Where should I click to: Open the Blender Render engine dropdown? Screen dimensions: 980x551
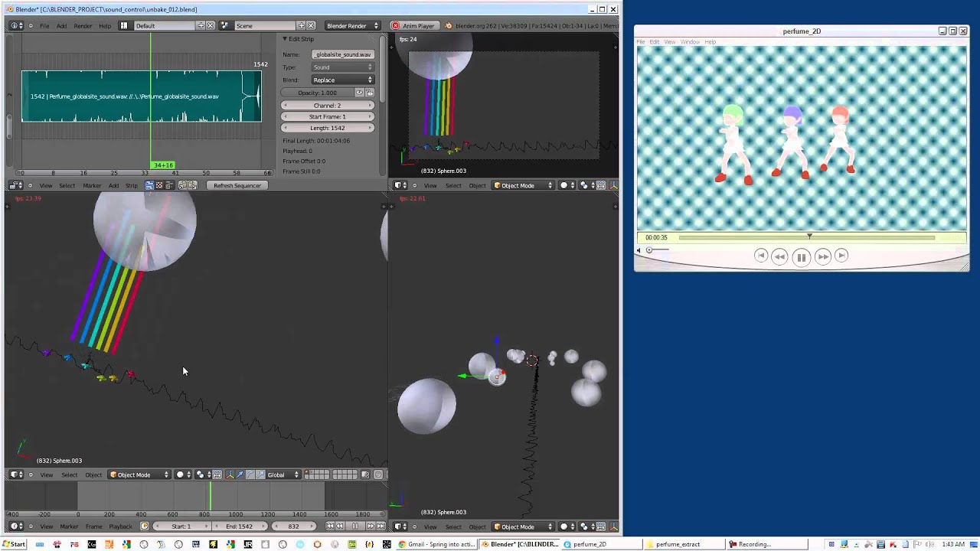[x=352, y=26]
